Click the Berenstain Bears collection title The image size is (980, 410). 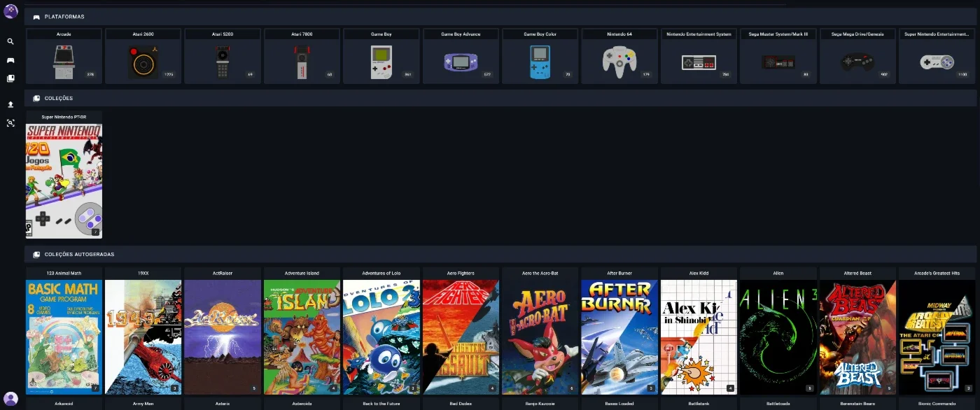tap(857, 404)
